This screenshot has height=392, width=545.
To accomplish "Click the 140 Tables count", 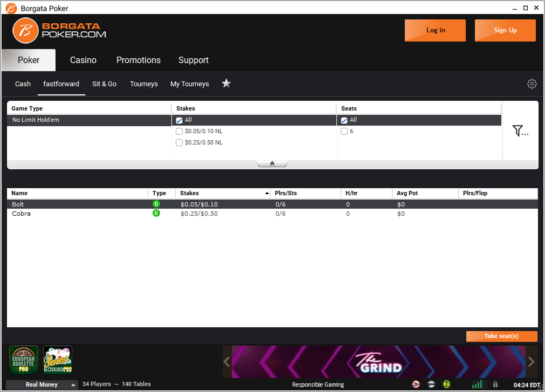I will 136,384.
